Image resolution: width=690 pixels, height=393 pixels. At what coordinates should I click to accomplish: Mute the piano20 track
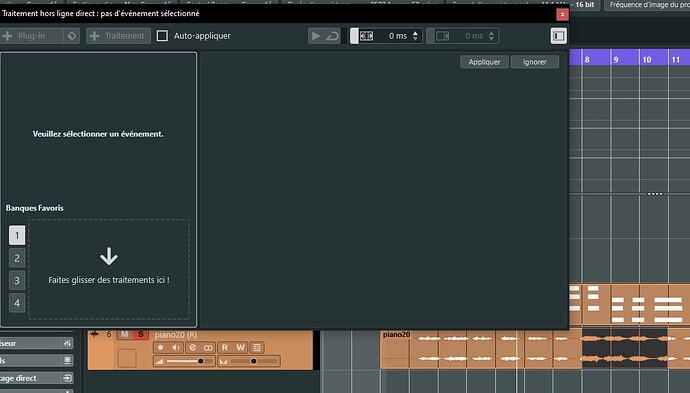[x=125, y=334]
